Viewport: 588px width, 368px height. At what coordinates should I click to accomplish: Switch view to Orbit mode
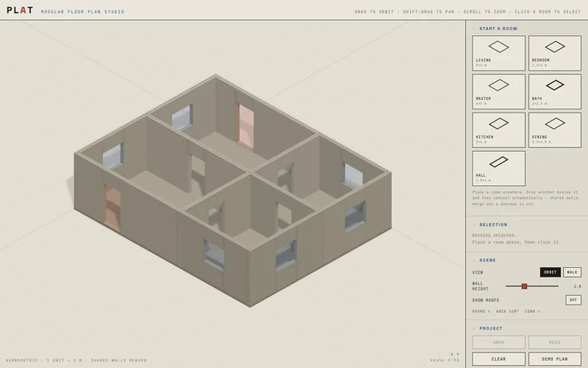point(550,272)
